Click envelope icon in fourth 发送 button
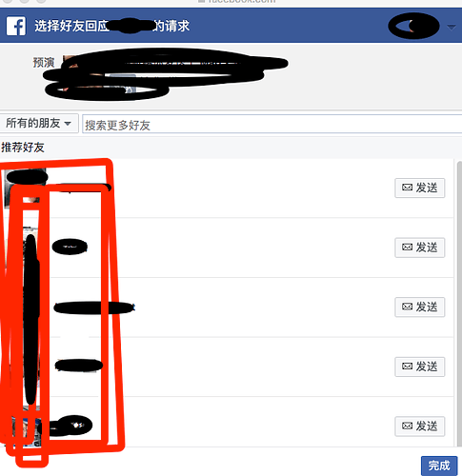 pyautogui.click(x=407, y=367)
